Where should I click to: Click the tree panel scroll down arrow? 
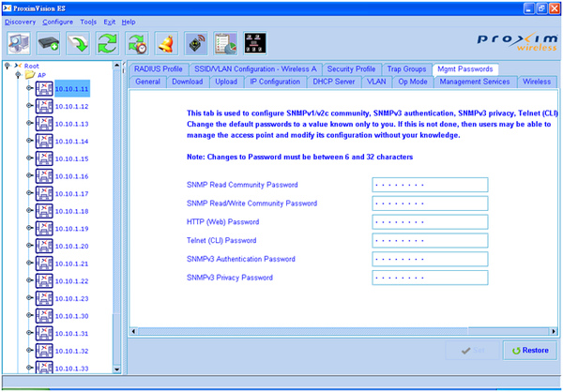tap(116, 369)
